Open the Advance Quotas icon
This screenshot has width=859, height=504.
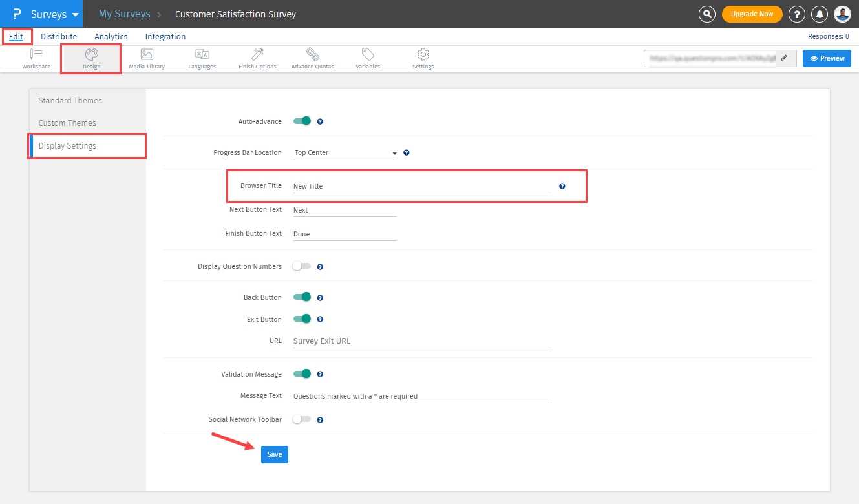[312, 55]
